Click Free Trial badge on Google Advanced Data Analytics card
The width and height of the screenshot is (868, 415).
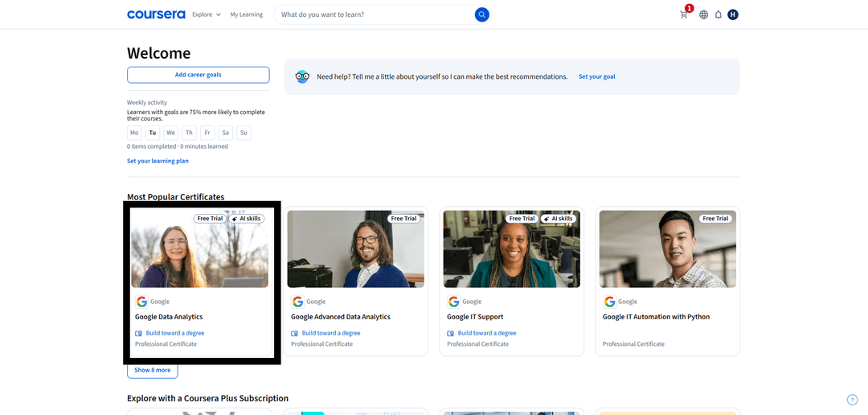(x=403, y=218)
